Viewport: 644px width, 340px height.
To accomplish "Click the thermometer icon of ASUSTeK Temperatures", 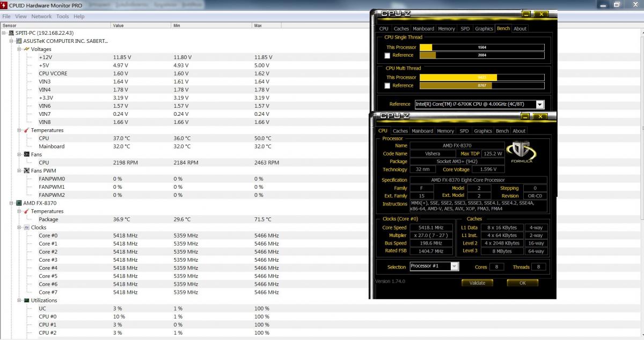I will point(26,130).
